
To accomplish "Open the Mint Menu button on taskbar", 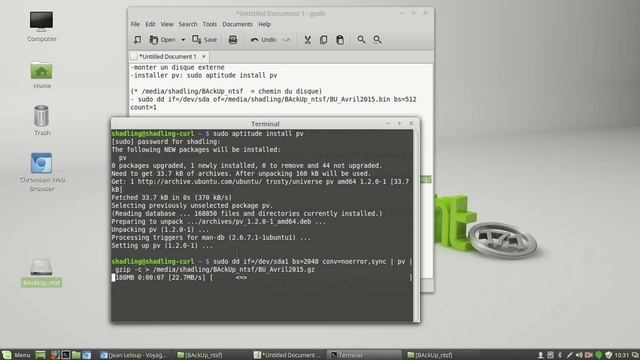I will 16,355.
